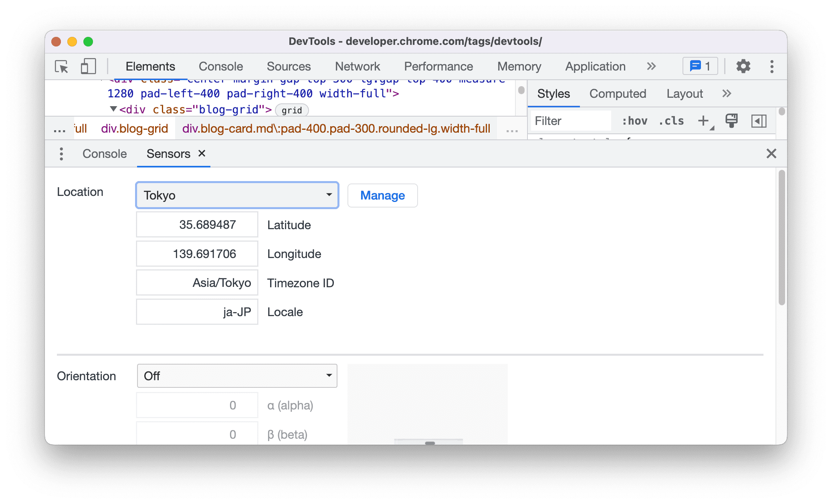Expand the Orientation dropdown menu
The width and height of the screenshot is (832, 504).
click(x=236, y=375)
